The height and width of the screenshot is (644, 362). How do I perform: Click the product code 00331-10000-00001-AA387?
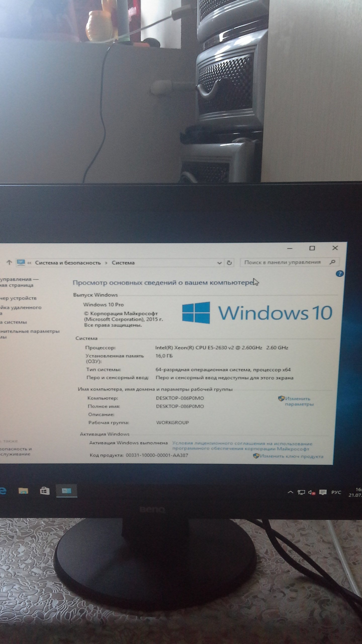[x=157, y=455]
